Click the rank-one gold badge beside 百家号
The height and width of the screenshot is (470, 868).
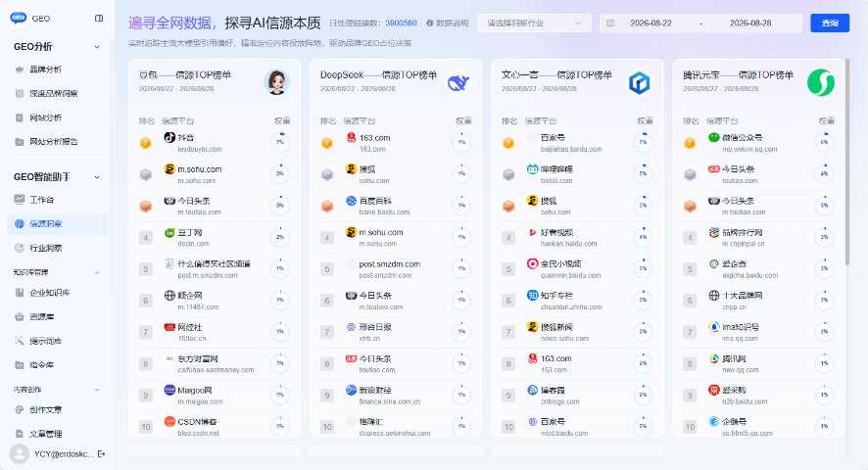pyautogui.click(x=508, y=143)
